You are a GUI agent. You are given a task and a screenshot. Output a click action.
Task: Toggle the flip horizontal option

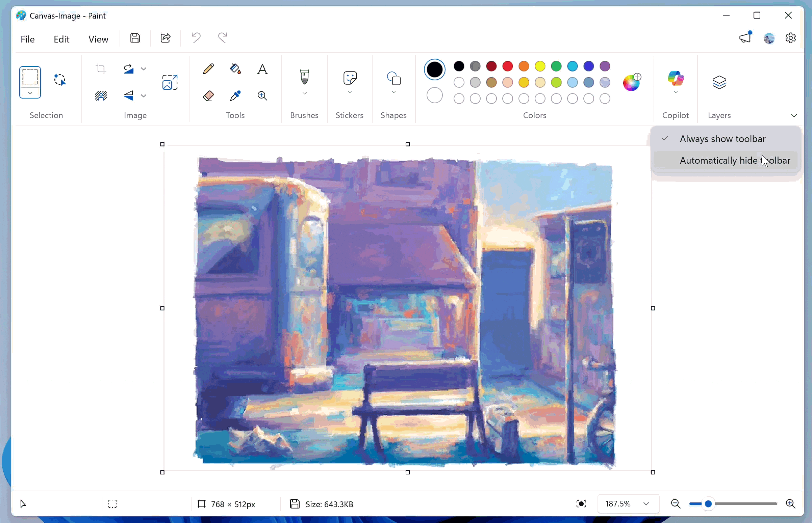click(x=128, y=96)
